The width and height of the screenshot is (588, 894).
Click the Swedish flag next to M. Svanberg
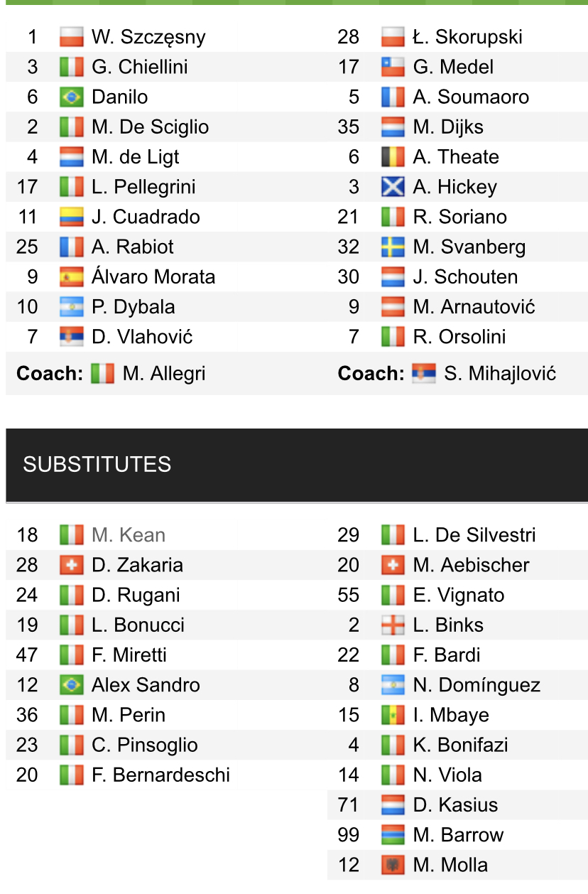coord(393,247)
